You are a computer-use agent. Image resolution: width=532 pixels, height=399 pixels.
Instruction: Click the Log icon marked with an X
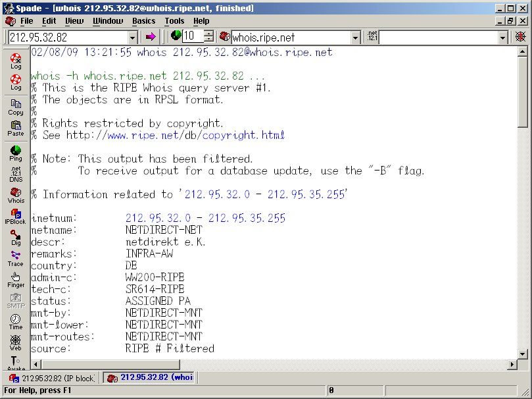16,61
